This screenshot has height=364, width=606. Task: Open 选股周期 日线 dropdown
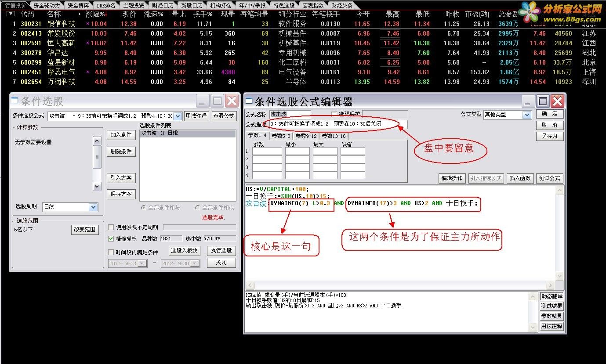(93, 207)
